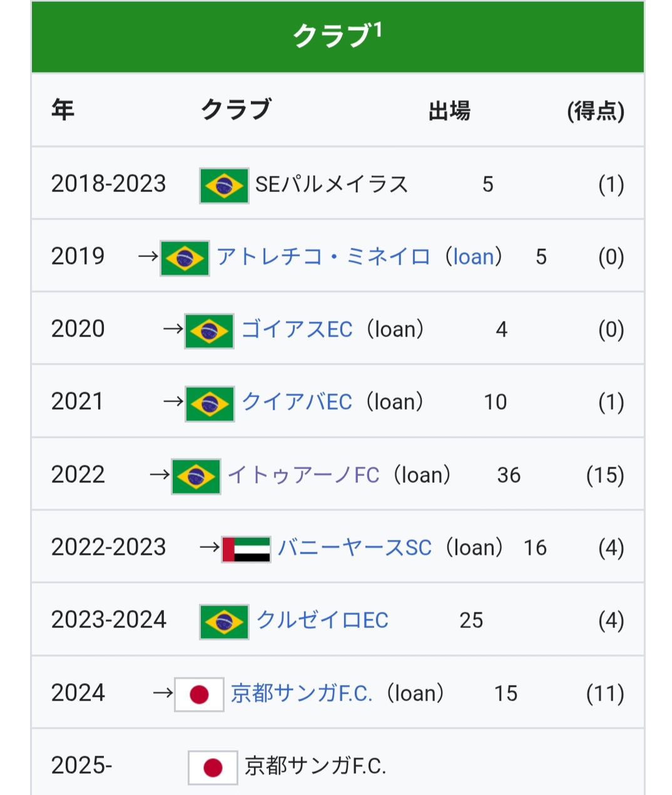The height and width of the screenshot is (795, 672).
Task: Click Brazil flag next to アトレチコ・ミネイロ
Action: point(185,258)
